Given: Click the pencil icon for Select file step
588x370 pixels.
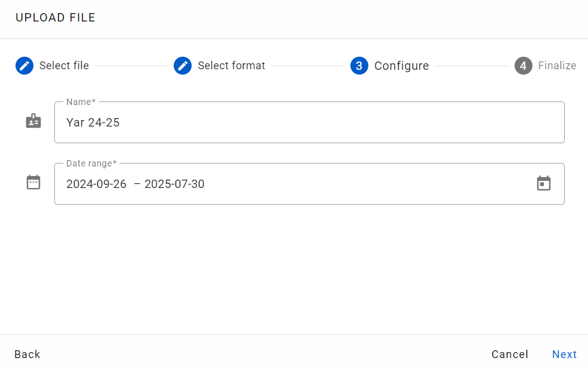Looking at the screenshot, I should coord(24,66).
